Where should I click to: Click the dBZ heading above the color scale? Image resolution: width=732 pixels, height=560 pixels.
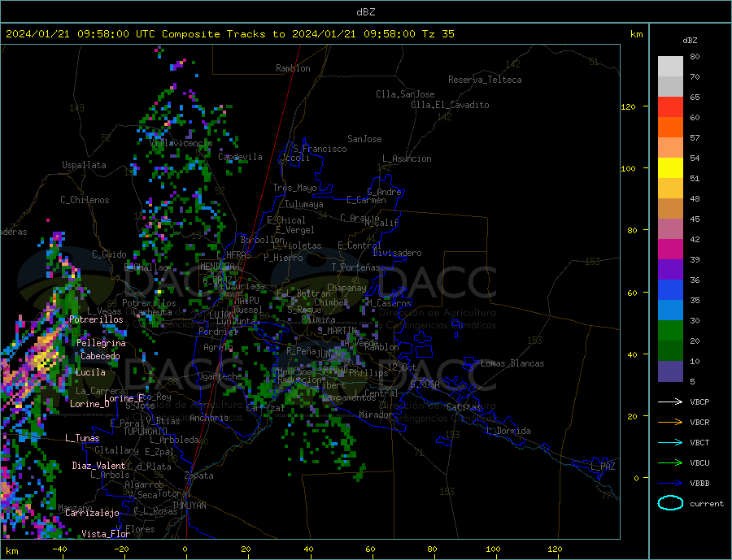tap(690, 41)
